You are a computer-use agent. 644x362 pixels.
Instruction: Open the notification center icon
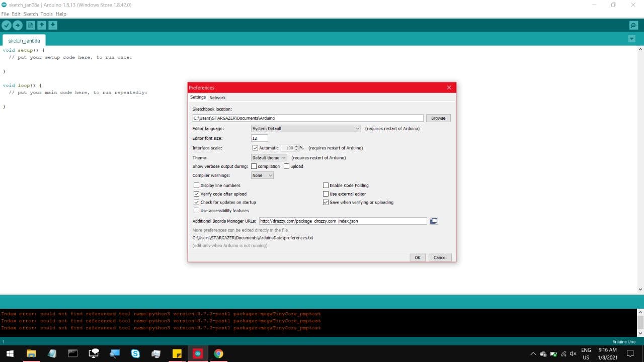coord(630,354)
